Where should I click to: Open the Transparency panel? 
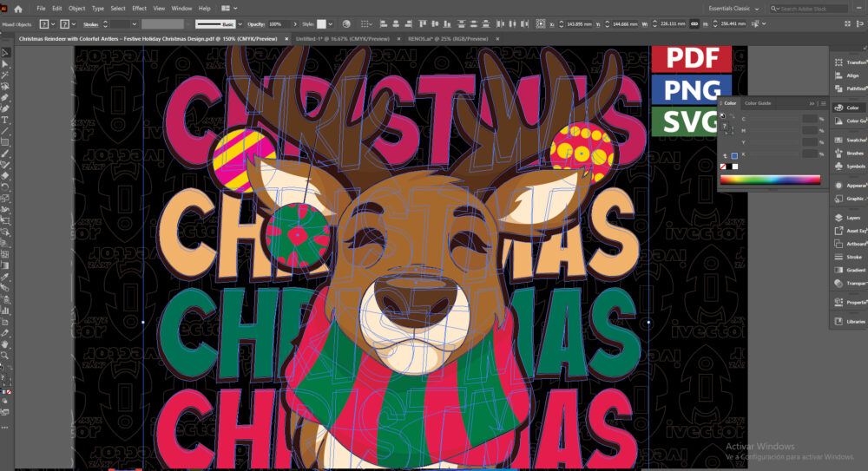852,284
